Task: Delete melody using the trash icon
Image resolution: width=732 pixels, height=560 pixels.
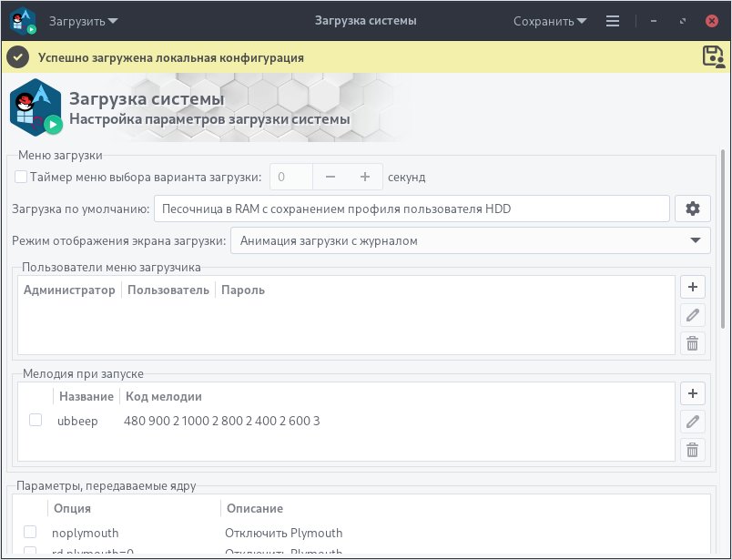Action: click(693, 450)
